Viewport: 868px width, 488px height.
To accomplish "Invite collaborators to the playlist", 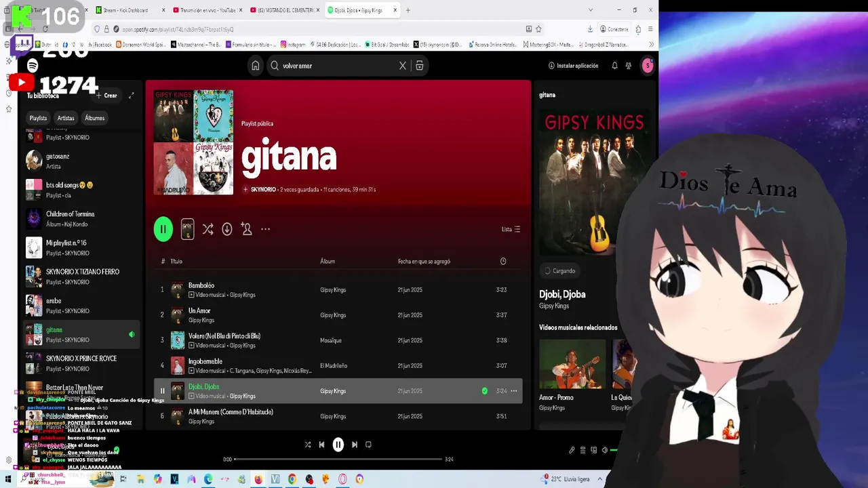I will [x=246, y=229].
